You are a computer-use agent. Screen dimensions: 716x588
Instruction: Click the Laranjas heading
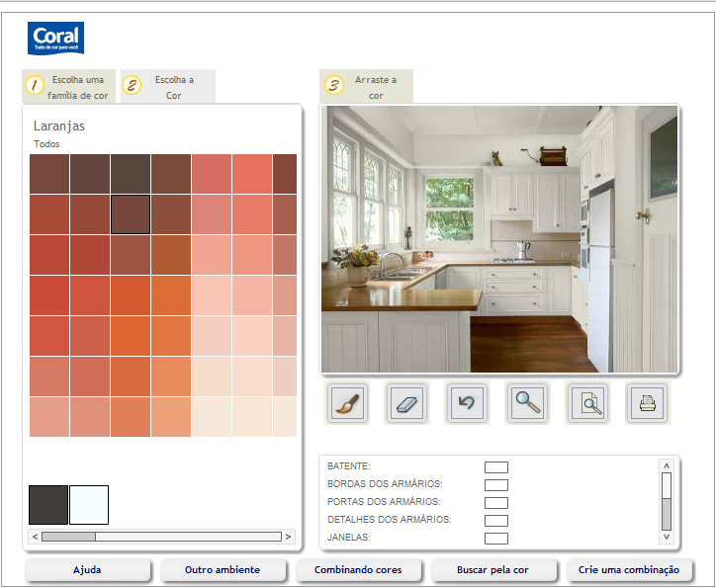59,126
